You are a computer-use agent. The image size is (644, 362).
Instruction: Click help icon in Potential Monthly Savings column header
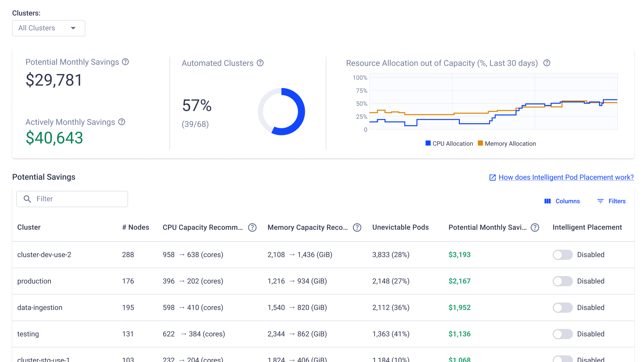click(x=535, y=227)
